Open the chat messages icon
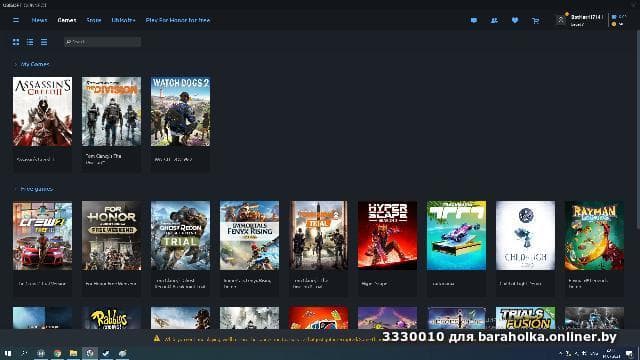Viewport: 640px width, 360px height. (x=473, y=20)
